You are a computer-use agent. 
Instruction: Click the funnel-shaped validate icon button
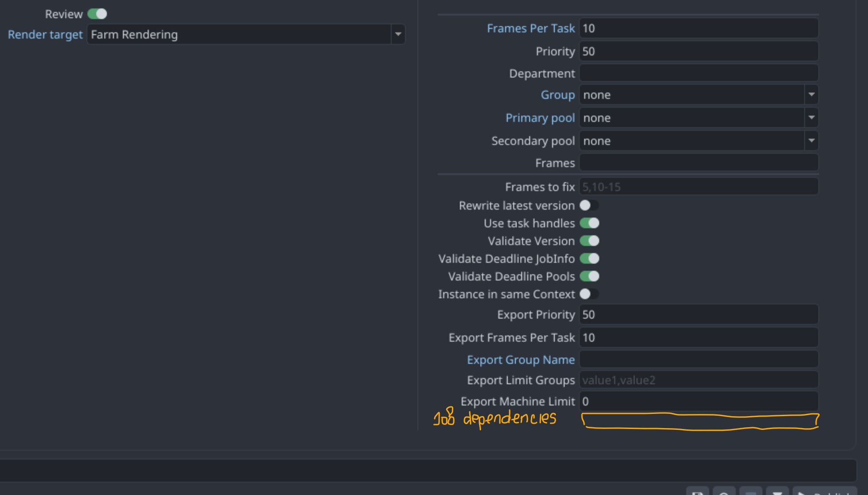[777, 491]
